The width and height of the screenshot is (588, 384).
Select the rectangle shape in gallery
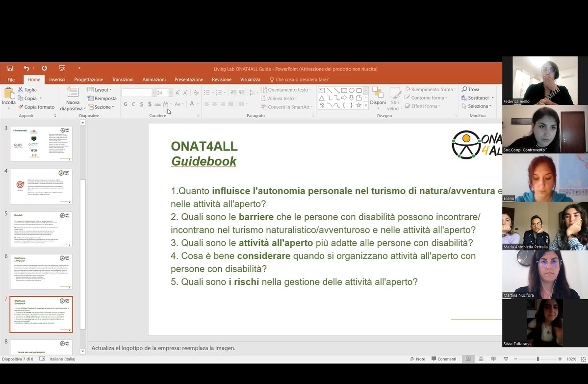click(x=344, y=90)
